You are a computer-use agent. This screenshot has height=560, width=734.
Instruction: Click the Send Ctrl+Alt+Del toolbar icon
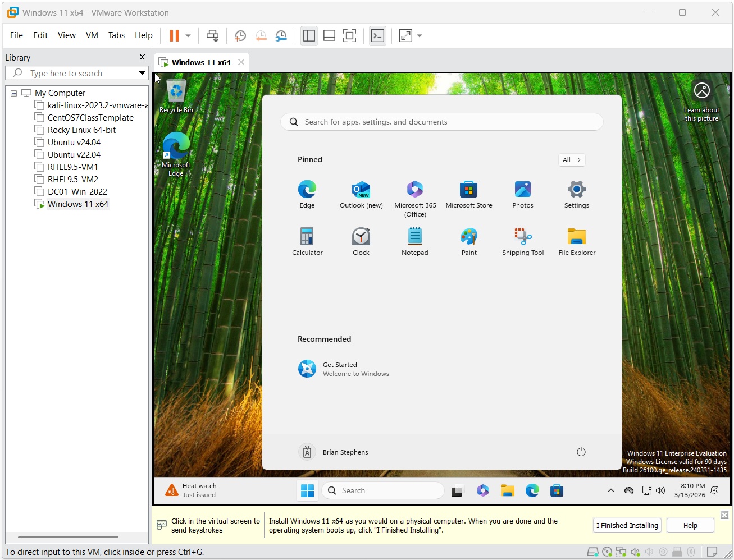click(212, 35)
